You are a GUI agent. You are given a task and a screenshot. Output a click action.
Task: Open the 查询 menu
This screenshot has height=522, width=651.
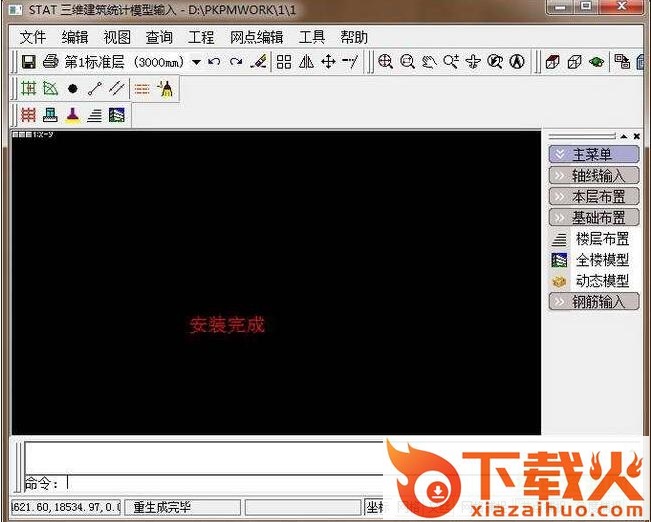pyautogui.click(x=159, y=37)
